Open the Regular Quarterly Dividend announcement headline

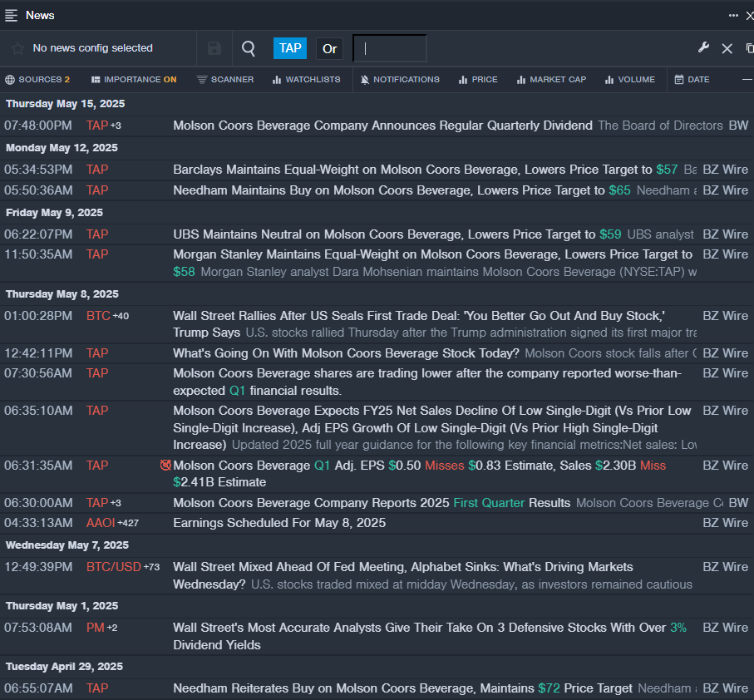382,126
